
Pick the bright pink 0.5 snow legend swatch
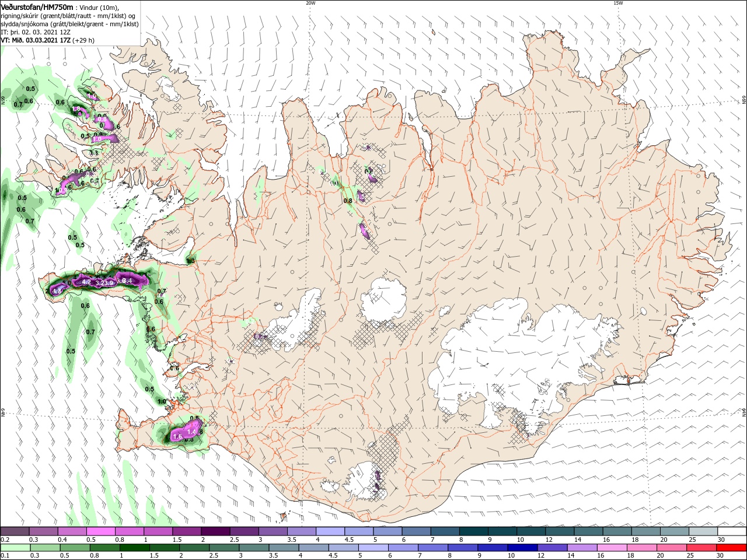[x=100, y=531]
